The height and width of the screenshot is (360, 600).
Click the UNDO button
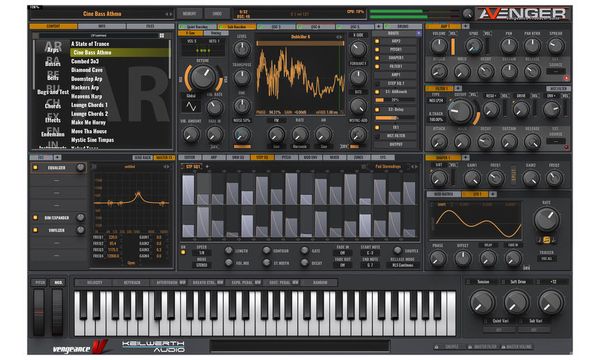click(x=217, y=14)
